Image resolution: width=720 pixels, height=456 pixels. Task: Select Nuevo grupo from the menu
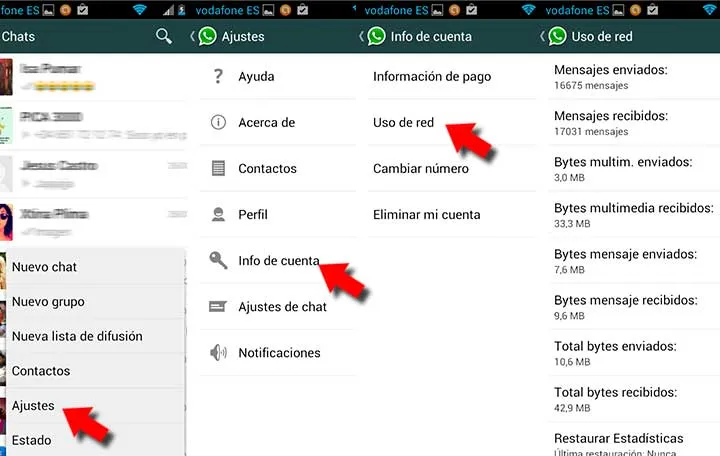coord(95,302)
